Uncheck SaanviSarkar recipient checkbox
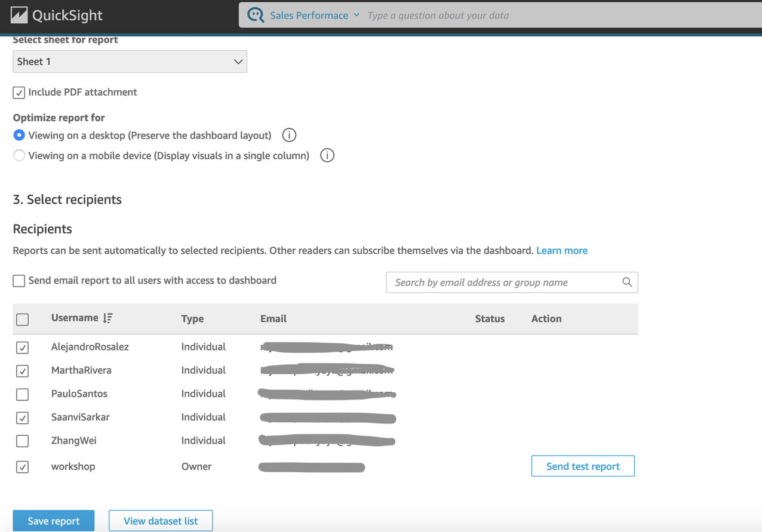The image size is (762, 532). (x=23, y=418)
